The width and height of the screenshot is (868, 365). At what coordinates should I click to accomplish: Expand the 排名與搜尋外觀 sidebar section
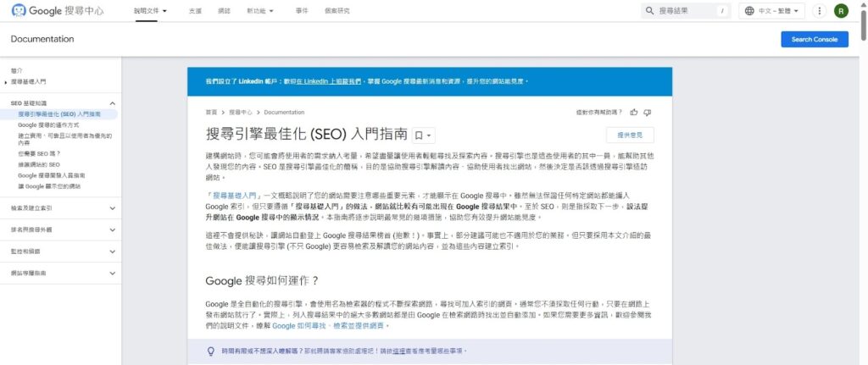point(113,229)
